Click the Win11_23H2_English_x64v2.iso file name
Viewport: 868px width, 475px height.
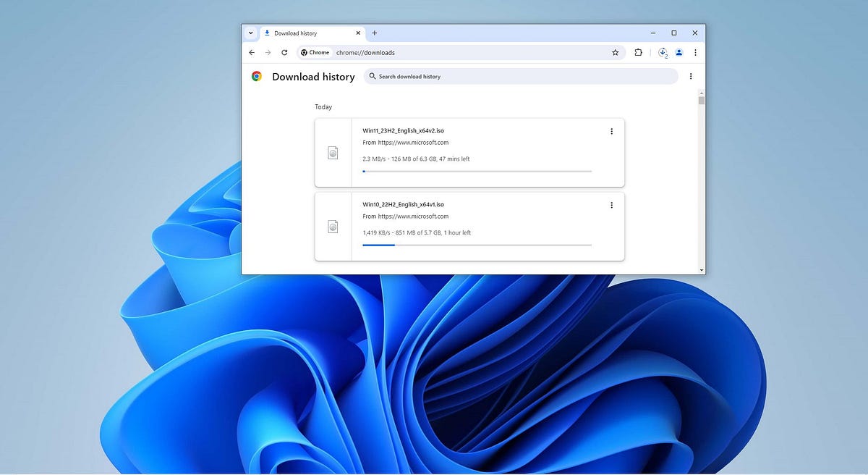click(403, 131)
